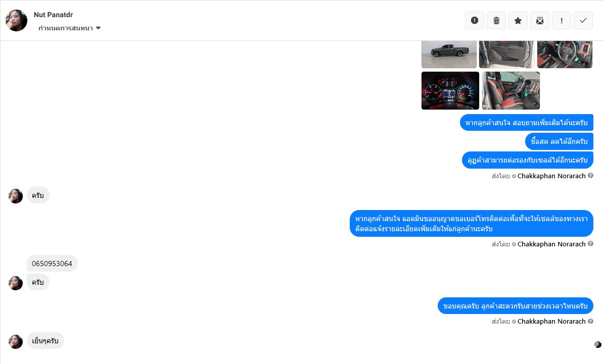The width and height of the screenshot is (604, 364).
Task: Select the phone number 0650953064 message
Action: [52, 264]
